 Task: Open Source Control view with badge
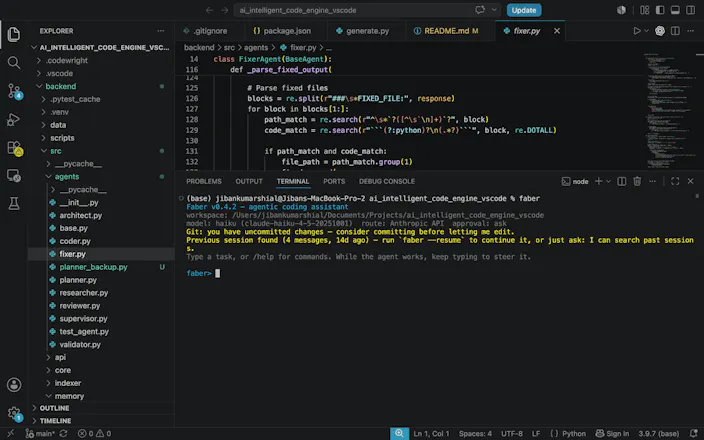pos(14,91)
